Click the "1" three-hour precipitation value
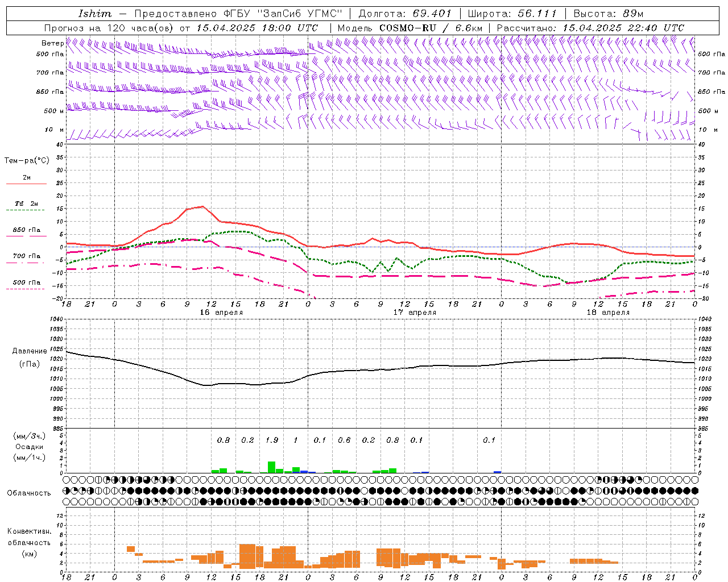This screenshot has height=582, width=728. pos(295,440)
